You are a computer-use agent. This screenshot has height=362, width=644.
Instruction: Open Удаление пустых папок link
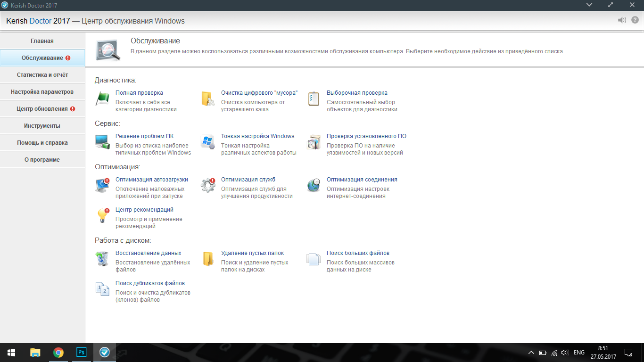(253, 253)
